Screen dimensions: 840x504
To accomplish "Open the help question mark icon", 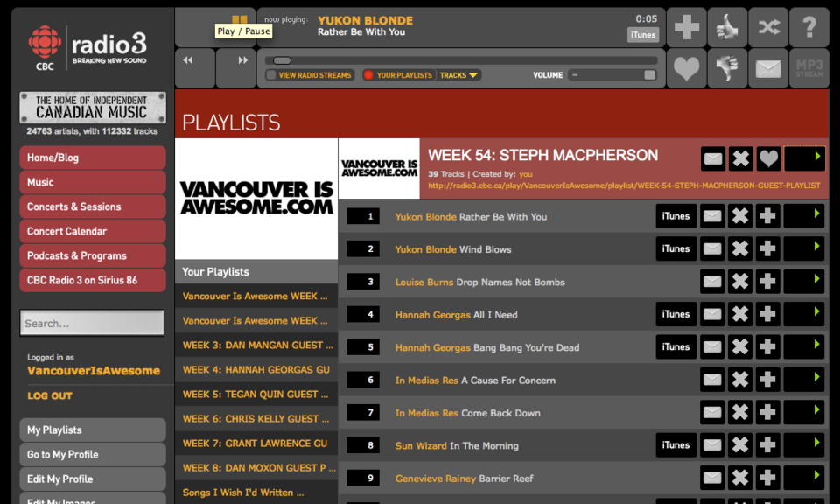I will coord(808,27).
